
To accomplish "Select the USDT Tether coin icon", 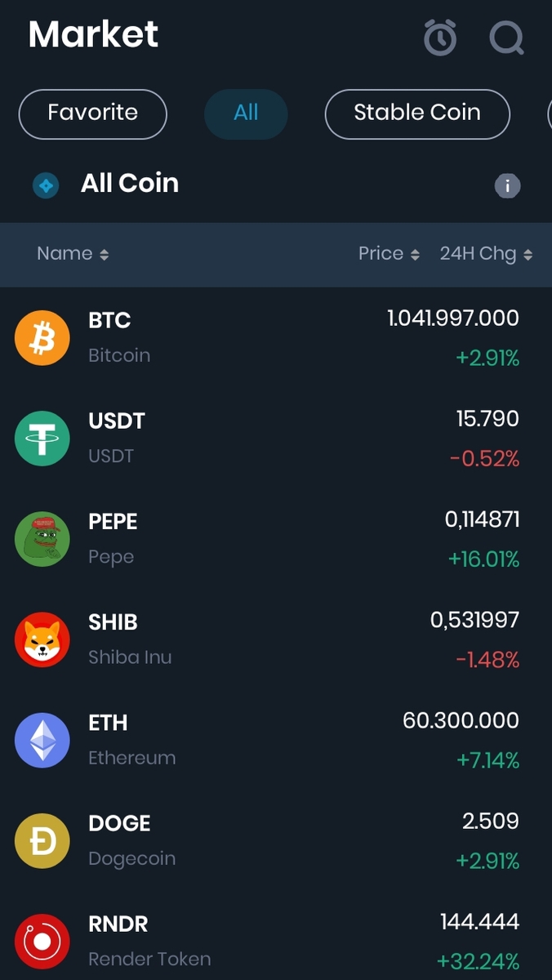I will click(42, 438).
